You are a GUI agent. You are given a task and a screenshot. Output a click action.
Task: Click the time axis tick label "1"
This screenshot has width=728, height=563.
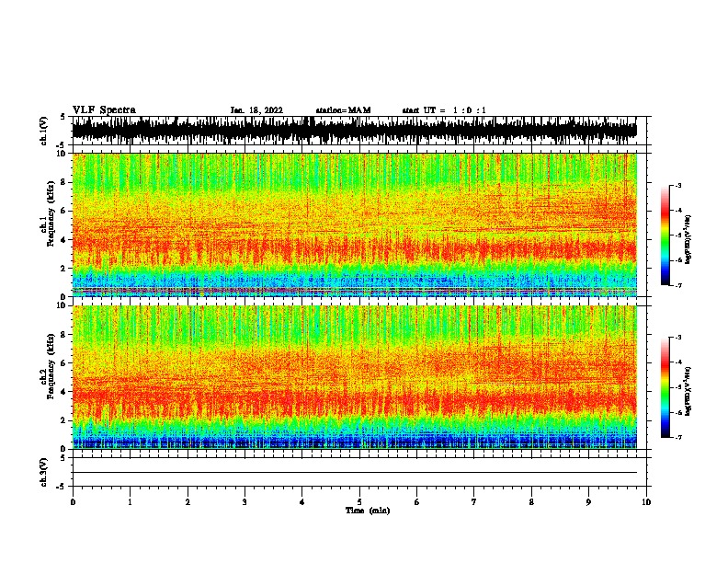tap(130, 502)
